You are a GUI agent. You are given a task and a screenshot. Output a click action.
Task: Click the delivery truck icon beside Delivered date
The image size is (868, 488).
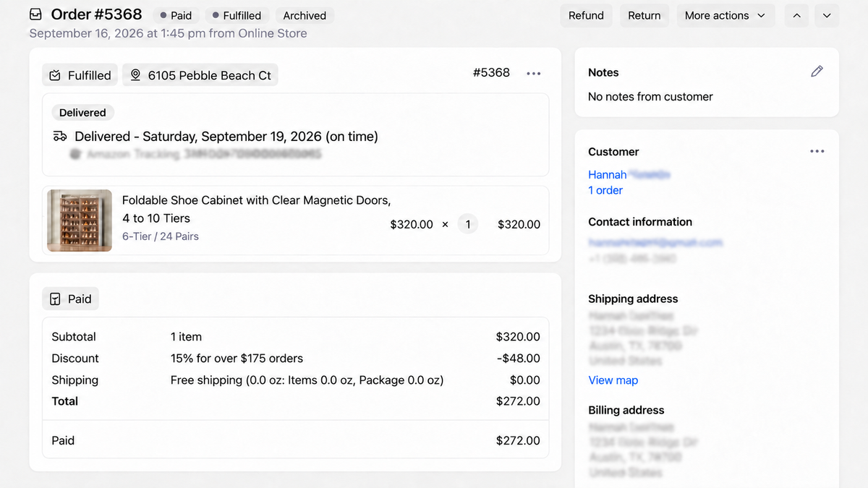(x=60, y=136)
